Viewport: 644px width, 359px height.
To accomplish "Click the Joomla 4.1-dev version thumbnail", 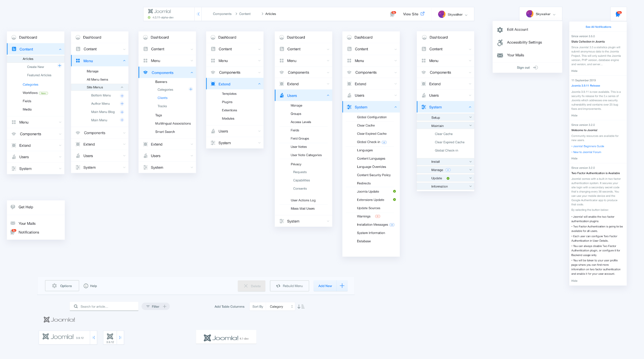I will click(228, 337).
